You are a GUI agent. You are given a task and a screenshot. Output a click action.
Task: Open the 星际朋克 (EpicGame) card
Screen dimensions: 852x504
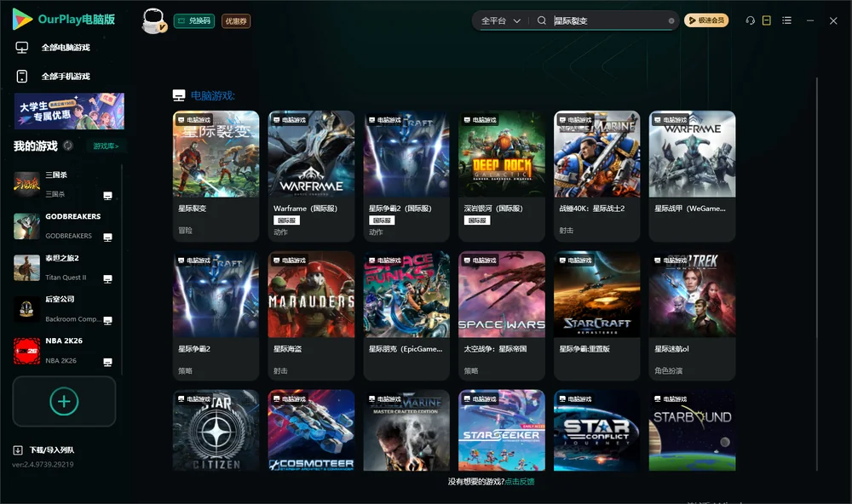pyautogui.click(x=406, y=316)
